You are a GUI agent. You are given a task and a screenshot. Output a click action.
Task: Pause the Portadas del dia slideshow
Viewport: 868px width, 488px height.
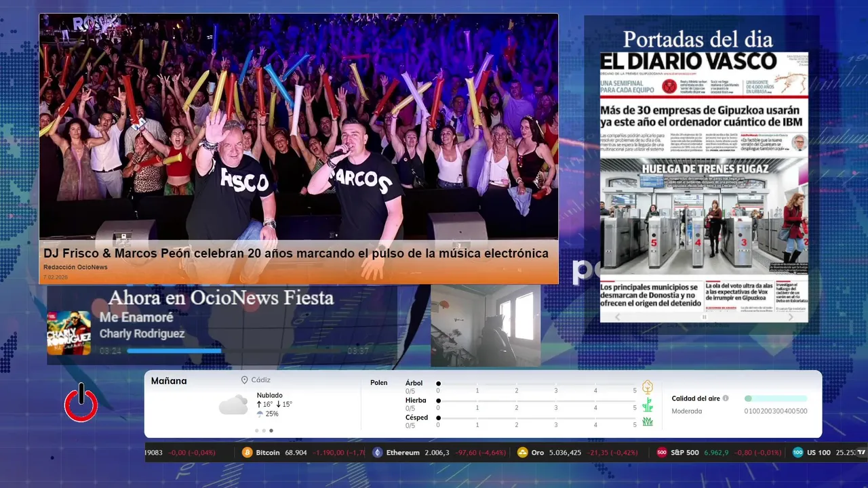(704, 317)
